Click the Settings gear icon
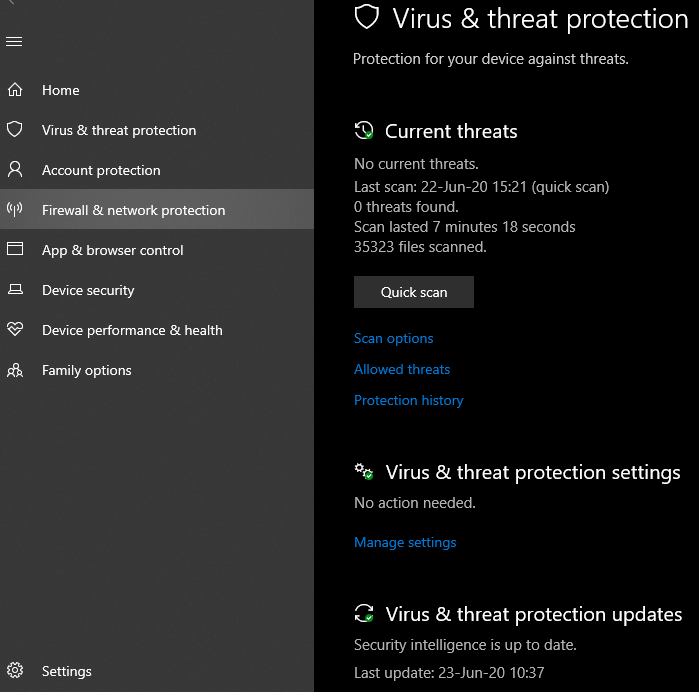 [15, 671]
